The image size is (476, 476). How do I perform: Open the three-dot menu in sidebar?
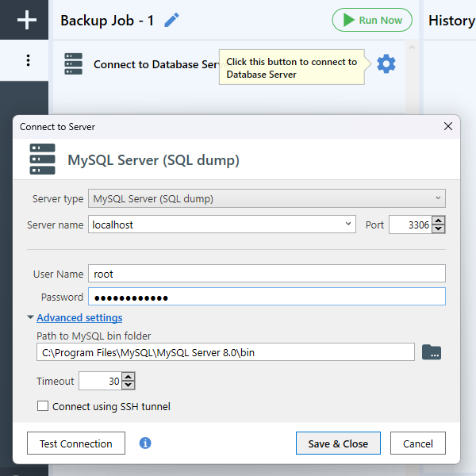tap(28, 60)
